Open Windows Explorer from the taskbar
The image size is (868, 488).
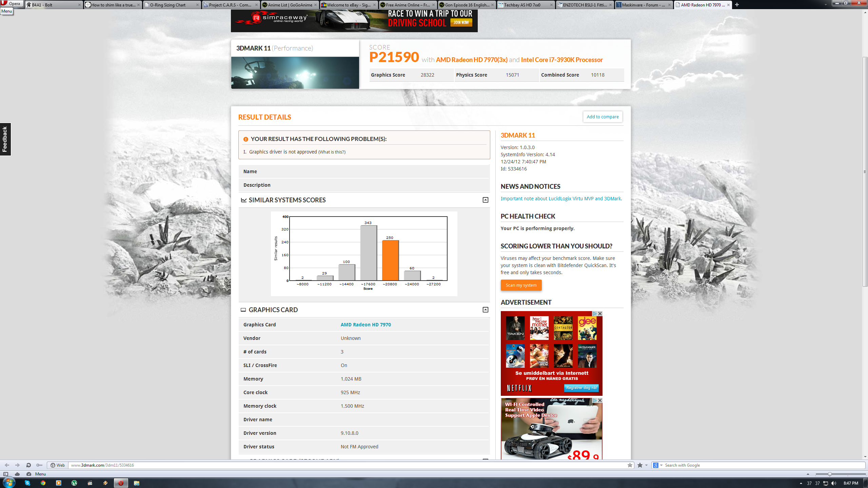click(x=137, y=483)
